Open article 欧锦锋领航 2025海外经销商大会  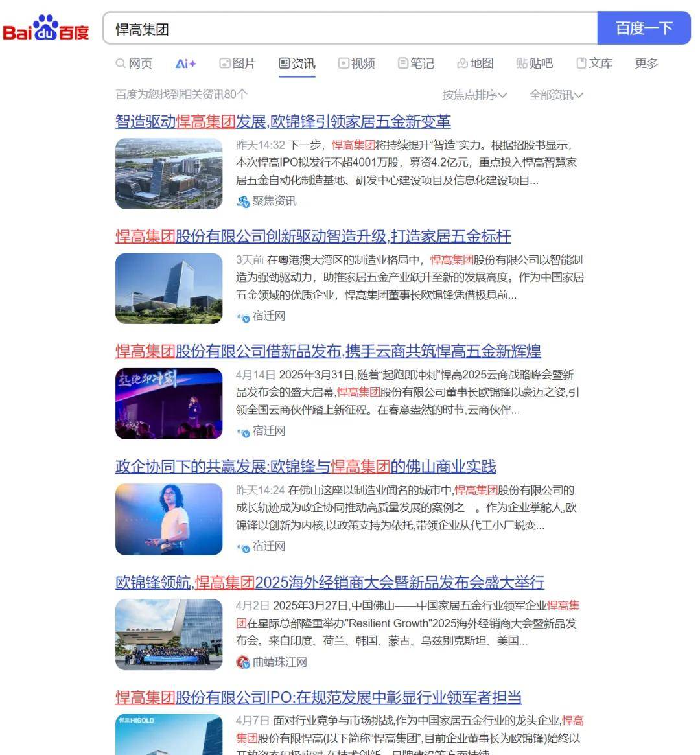[330, 583]
